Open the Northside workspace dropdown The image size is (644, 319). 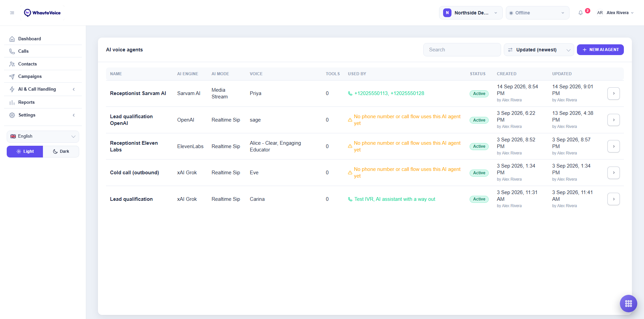tap(471, 13)
